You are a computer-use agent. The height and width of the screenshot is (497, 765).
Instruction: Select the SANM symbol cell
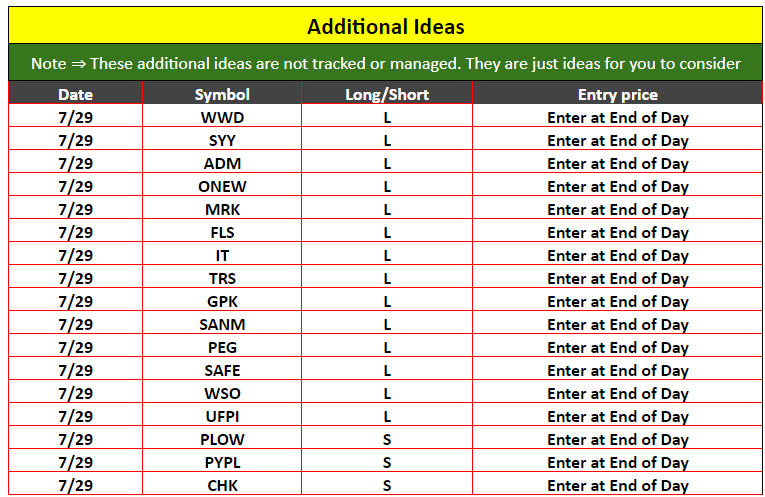tap(222, 325)
